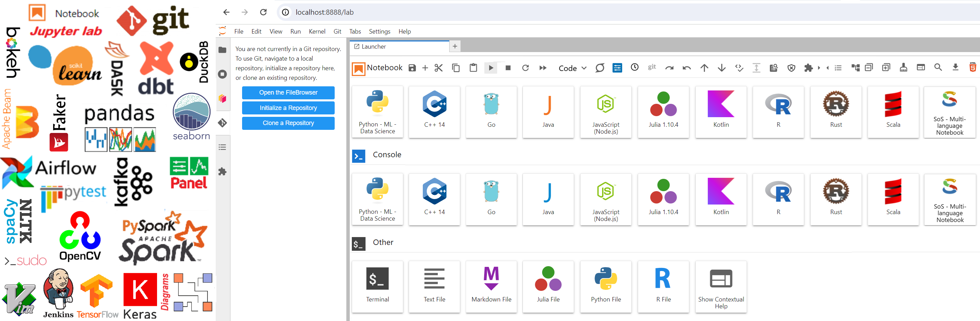Expand with the right-pointing triangle toolbar arrow
The height and width of the screenshot is (321, 980).
(x=819, y=68)
